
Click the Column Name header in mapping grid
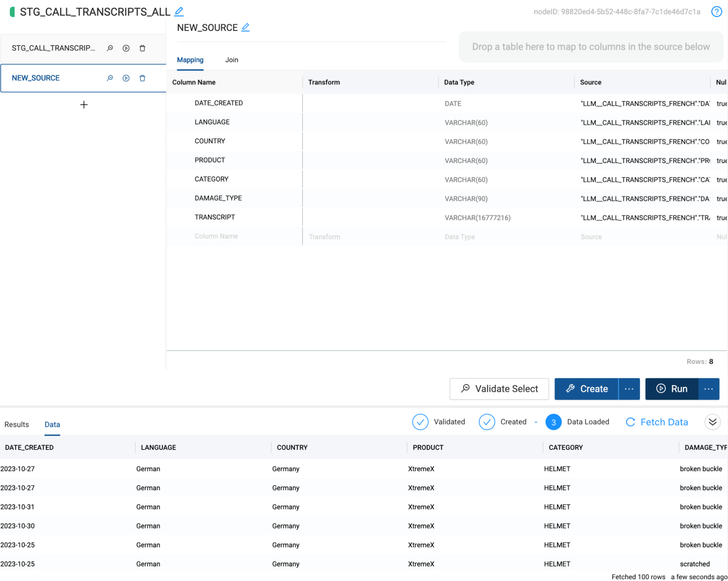click(194, 82)
